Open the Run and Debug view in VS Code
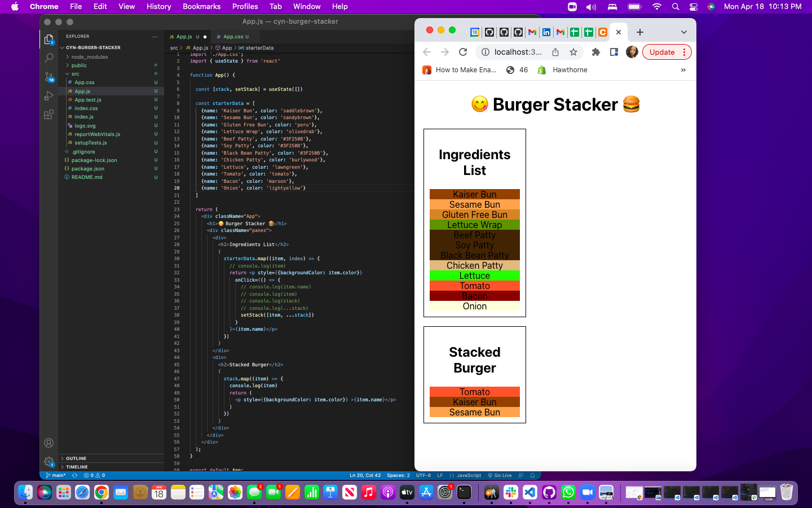 48,96
